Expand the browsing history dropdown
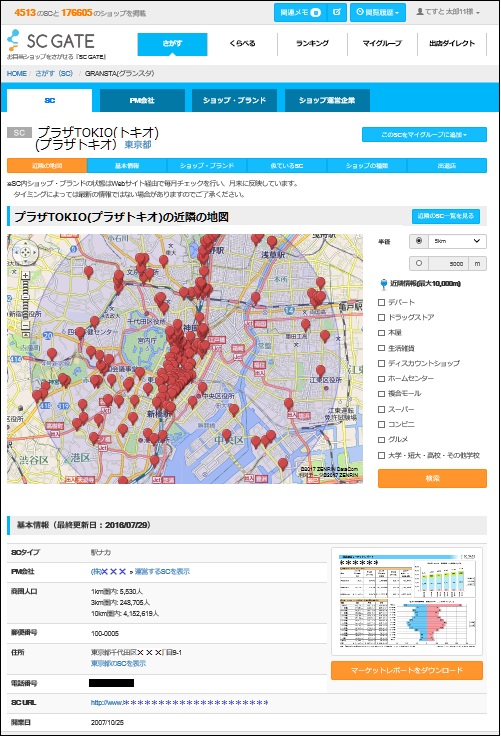 coord(378,12)
